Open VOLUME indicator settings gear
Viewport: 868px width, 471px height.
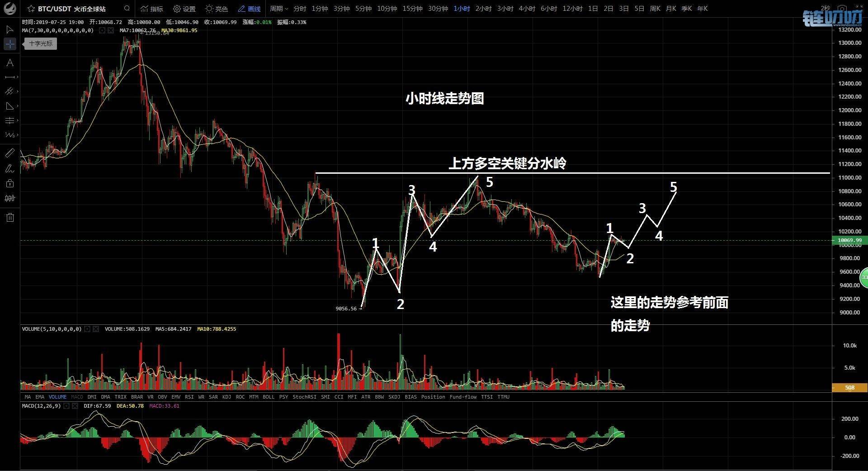click(87, 329)
